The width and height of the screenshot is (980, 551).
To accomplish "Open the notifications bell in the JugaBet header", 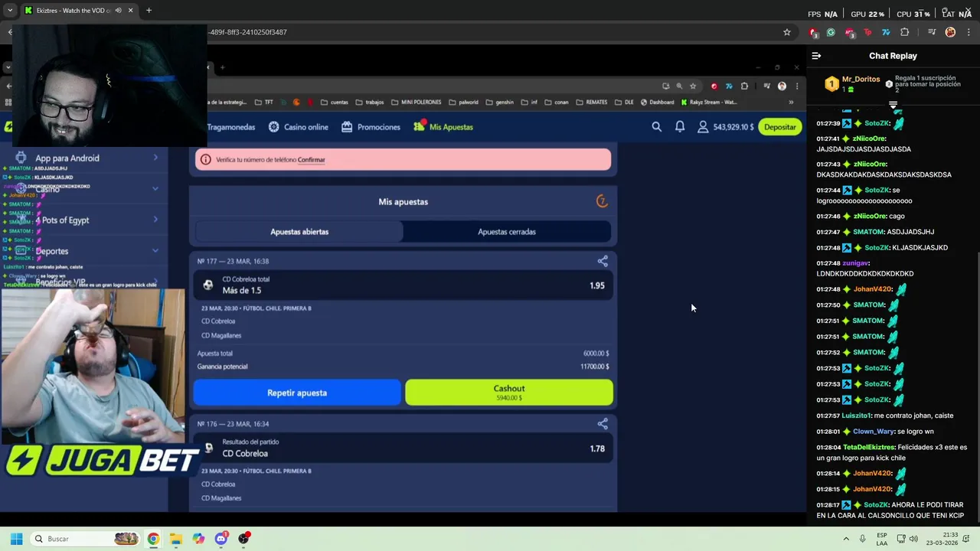I will click(680, 127).
